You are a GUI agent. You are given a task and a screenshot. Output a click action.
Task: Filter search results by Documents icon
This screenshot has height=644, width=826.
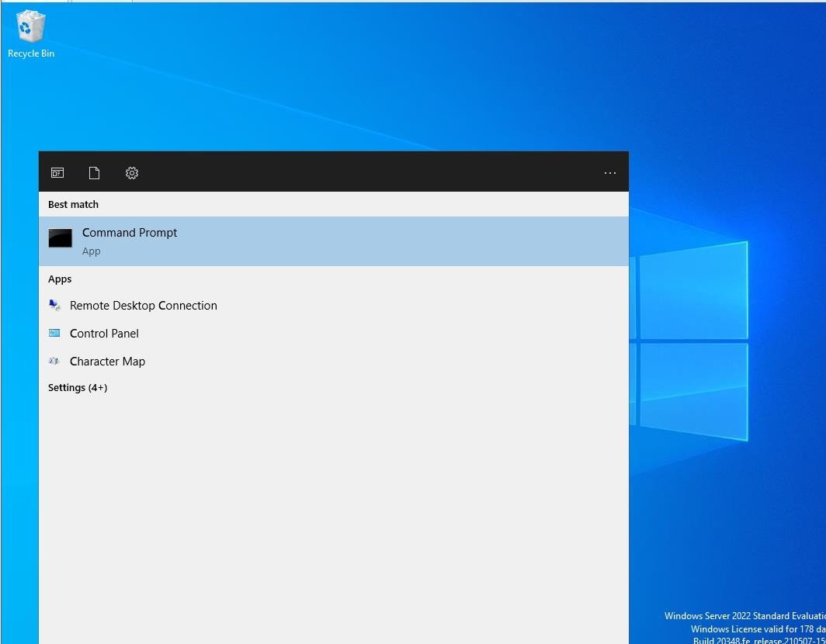coord(94,173)
